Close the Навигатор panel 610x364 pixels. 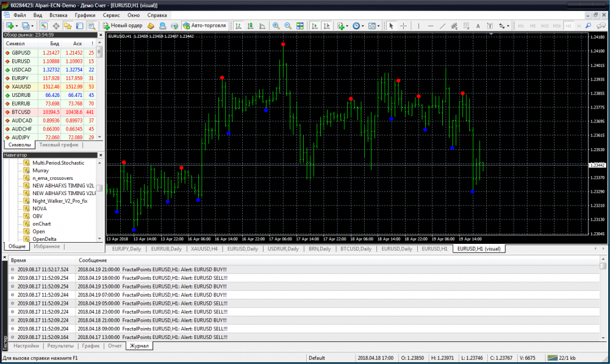point(101,155)
